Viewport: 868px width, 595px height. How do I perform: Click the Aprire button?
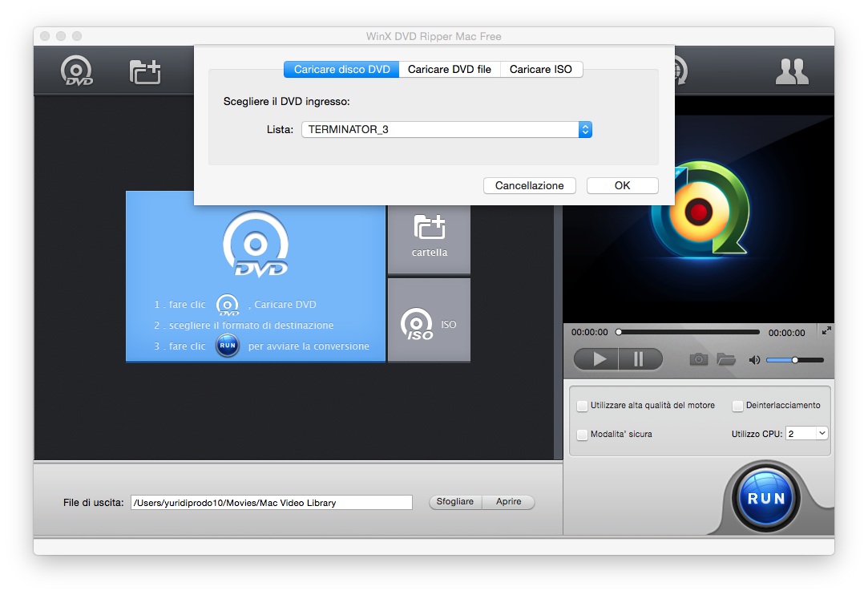tap(508, 502)
